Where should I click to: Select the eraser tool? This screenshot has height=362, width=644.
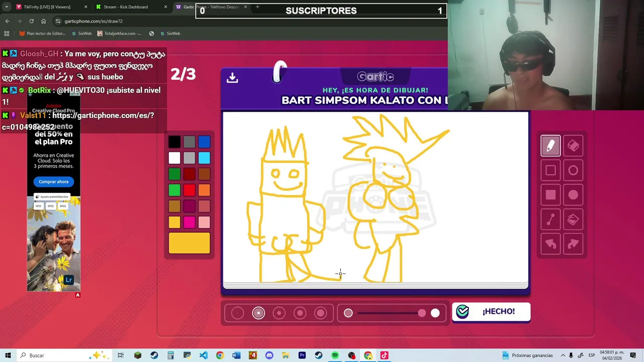(x=573, y=146)
